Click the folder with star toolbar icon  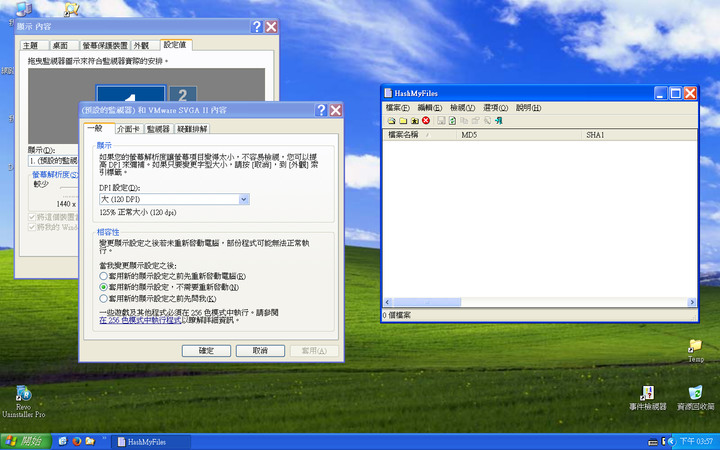(415, 121)
